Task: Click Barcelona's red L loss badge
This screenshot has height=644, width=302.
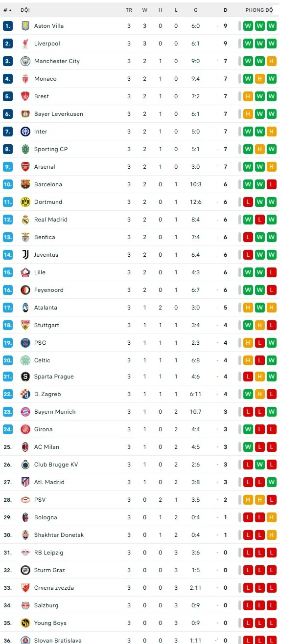Action: pyautogui.click(x=272, y=184)
